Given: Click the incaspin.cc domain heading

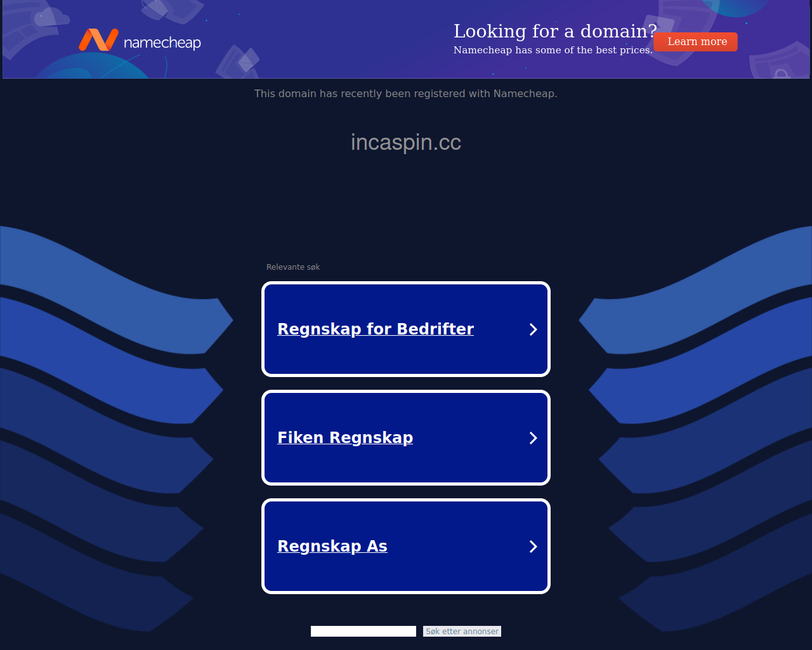Looking at the screenshot, I should click(x=406, y=142).
